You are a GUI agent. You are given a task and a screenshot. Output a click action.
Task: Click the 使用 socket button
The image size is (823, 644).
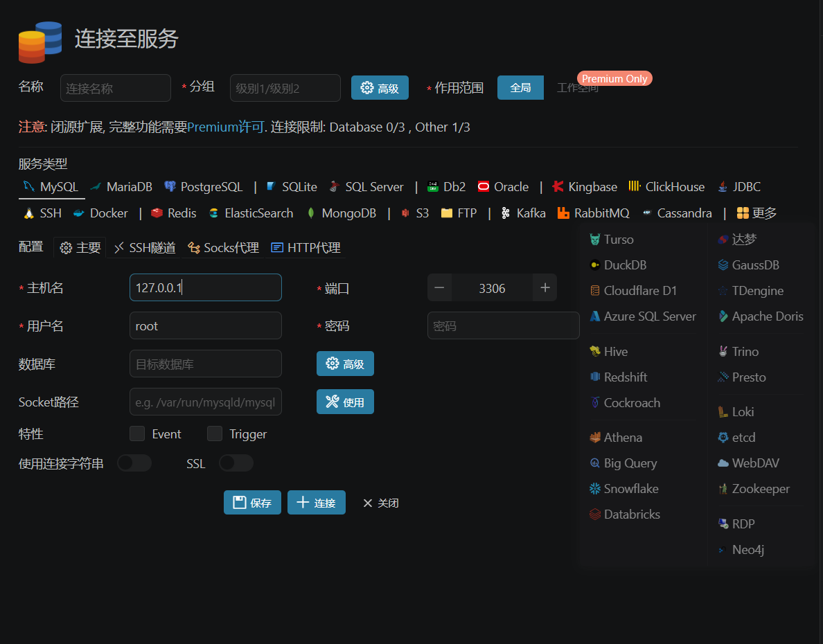tap(346, 402)
